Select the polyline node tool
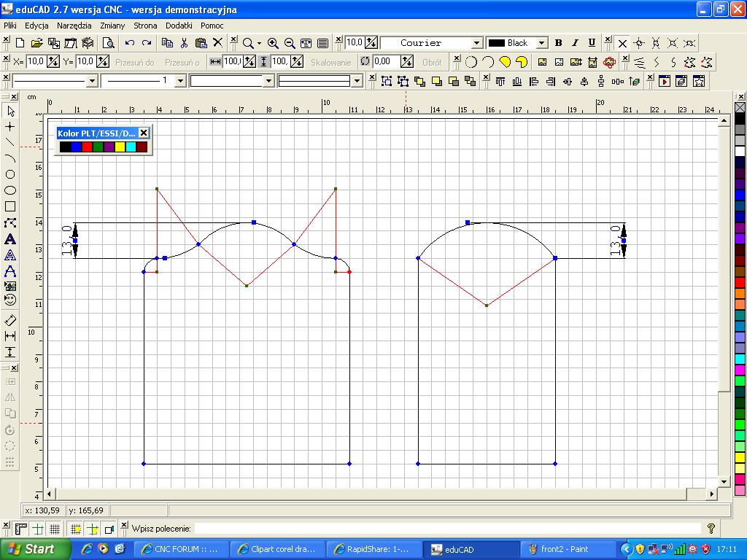 [10, 223]
